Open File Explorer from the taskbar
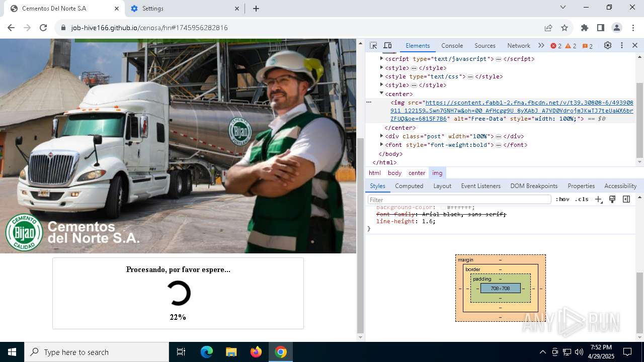Viewport: 644px width, 362px height. [x=231, y=352]
